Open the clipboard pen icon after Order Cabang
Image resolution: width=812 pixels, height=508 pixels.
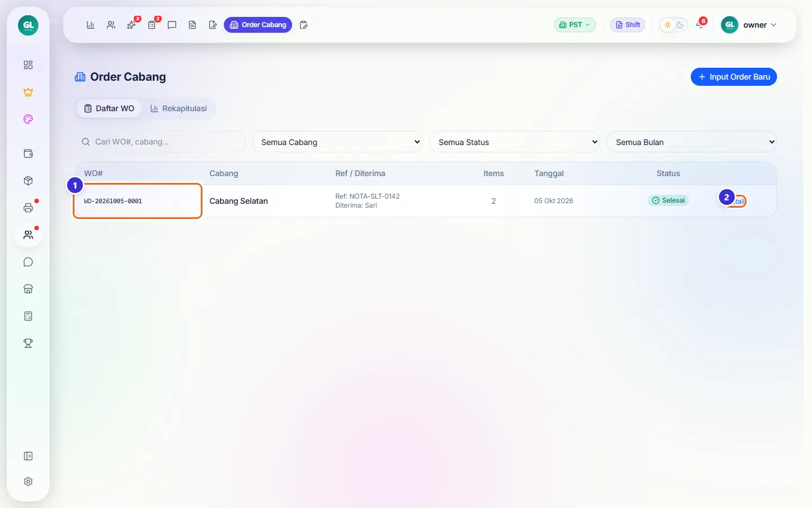coord(303,25)
